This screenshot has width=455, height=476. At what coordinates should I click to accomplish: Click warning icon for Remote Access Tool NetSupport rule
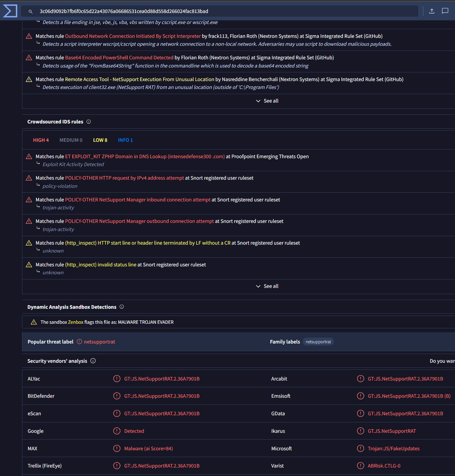coord(29,79)
